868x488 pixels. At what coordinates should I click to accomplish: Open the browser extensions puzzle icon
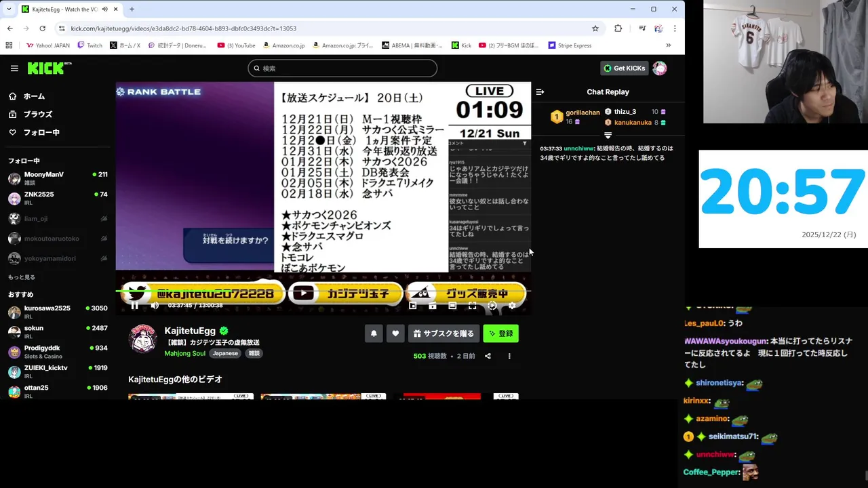tap(618, 28)
